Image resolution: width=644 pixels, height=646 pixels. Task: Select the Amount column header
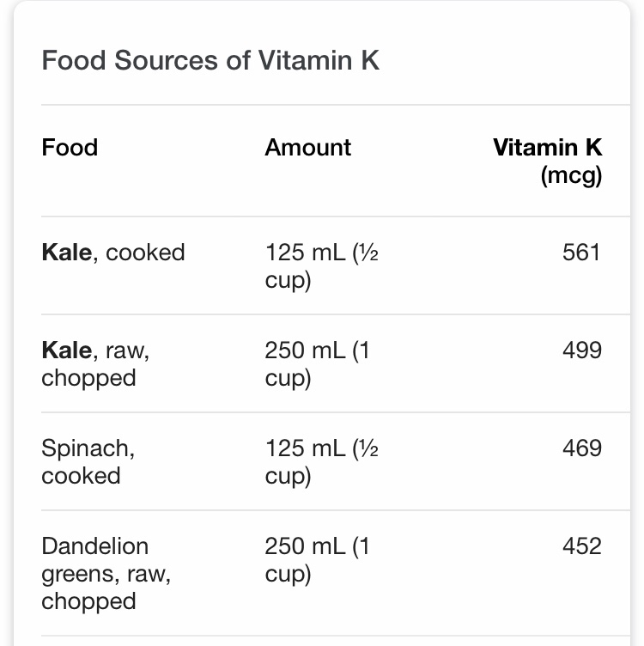click(x=308, y=148)
